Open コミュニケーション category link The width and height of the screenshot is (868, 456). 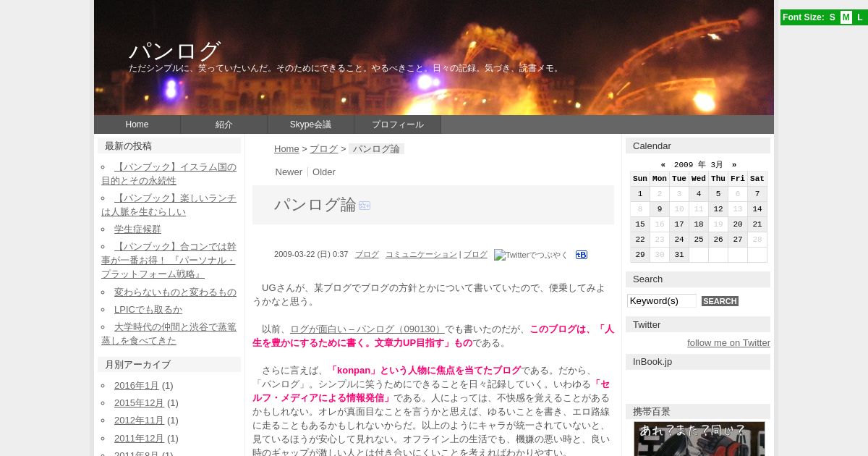click(421, 254)
